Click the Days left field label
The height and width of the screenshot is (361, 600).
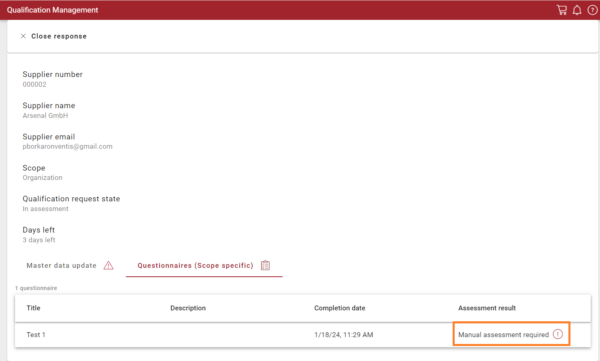click(x=38, y=230)
